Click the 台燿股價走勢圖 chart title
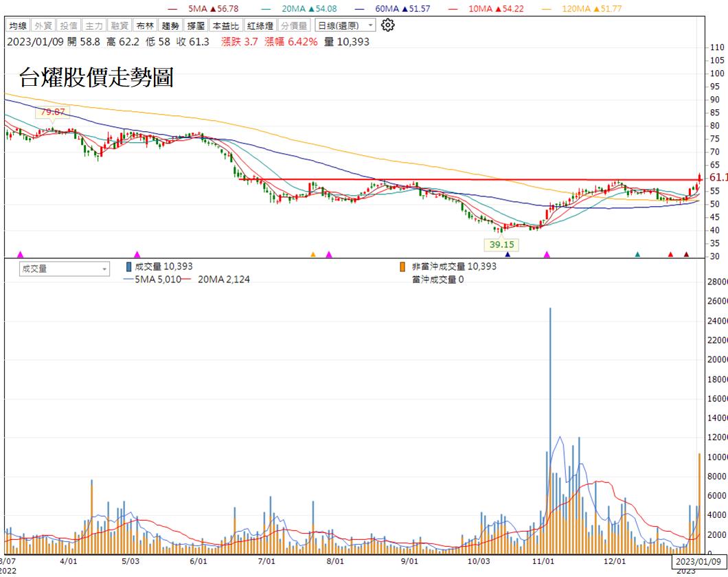This screenshot has width=728, height=577. pyautogui.click(x=96, y=77)
